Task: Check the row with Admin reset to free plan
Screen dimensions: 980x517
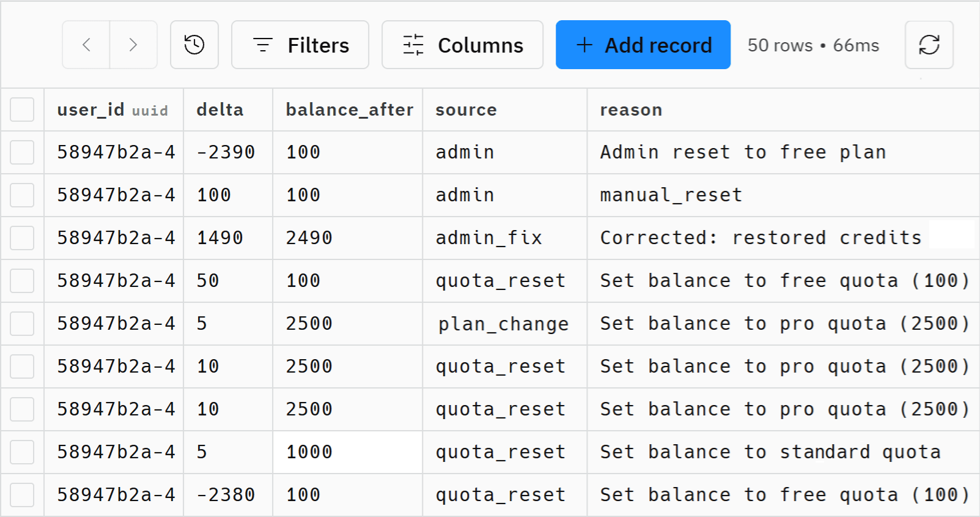Action: tap(22, 152)
